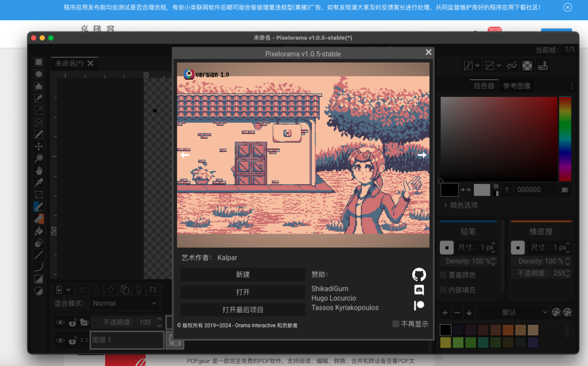This screenshot has height=366, width=588.
Task: Select the Bucket fill tool
Action: 38,231
